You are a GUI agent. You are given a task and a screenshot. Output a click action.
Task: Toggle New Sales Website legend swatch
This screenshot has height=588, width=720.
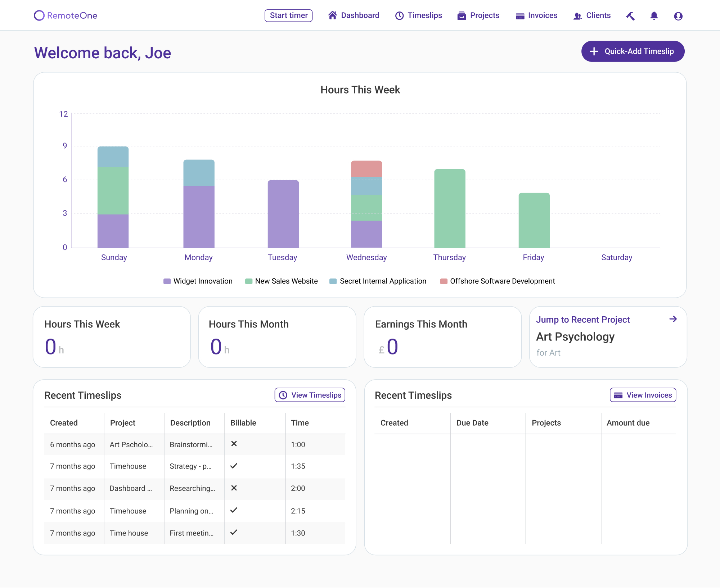pyautogui.click(x=249, y=281)
